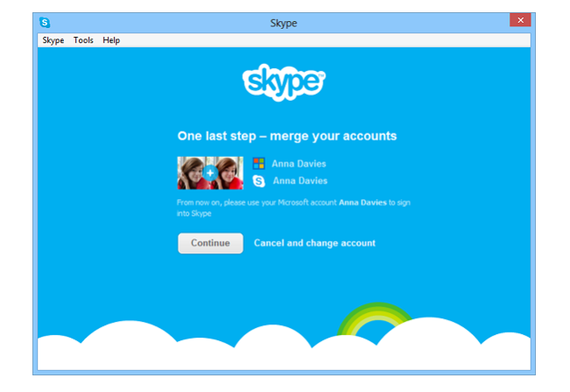
Task: Click the Skype S icon beside Anna Davies
Action: point(259,181)
